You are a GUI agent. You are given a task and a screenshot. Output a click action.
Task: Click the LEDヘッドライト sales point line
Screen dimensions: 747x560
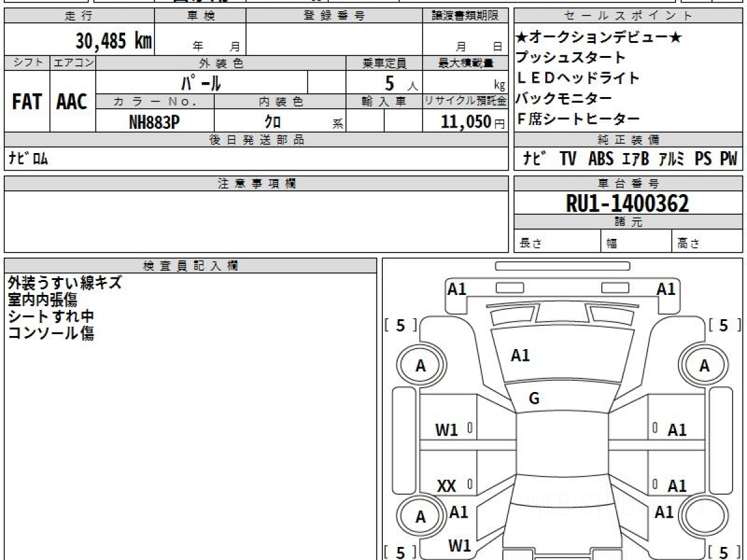click(578, 78)
